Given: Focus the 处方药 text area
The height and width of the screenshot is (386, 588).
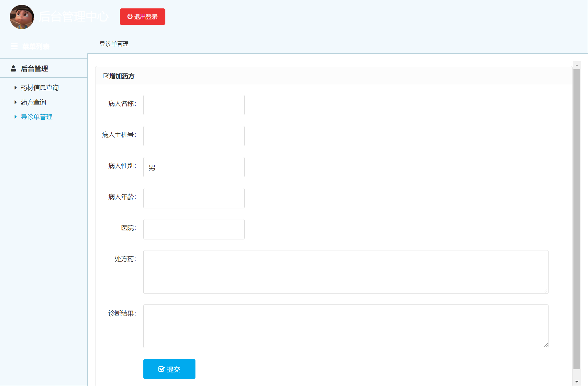Looking at the screenshot, I should coord(345,272).
